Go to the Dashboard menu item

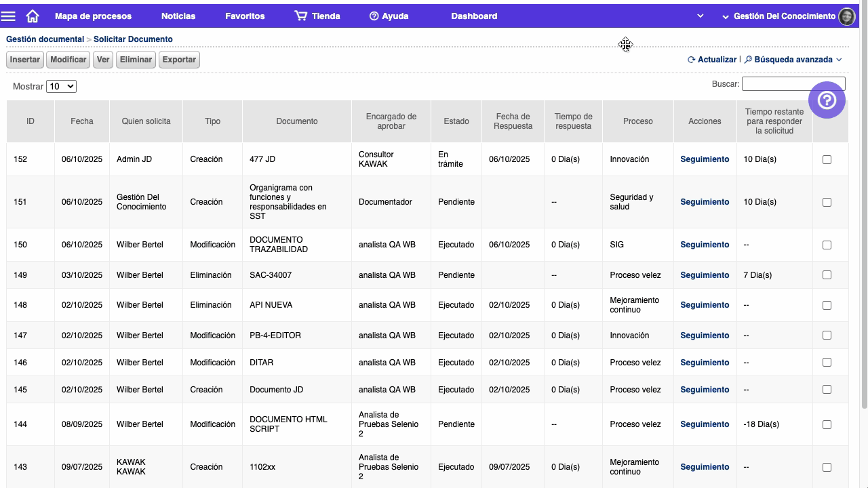pyautogui.click(x=474, y=16)
